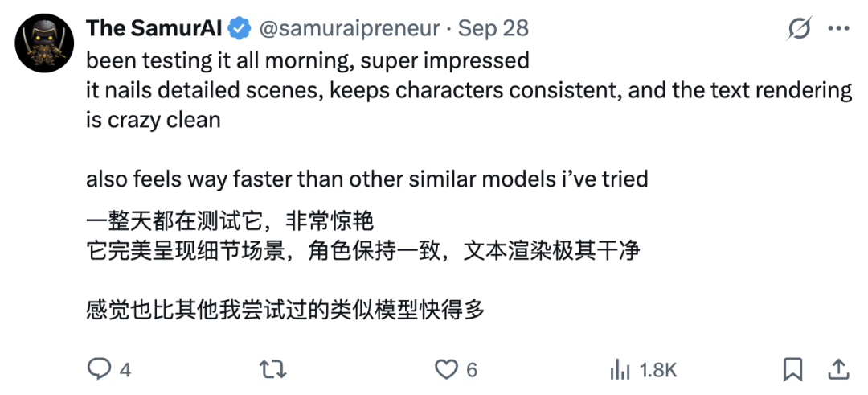The image size is (868, 395).
Task: Open view analytics bar chart icon
Action: tap(620, 369)
